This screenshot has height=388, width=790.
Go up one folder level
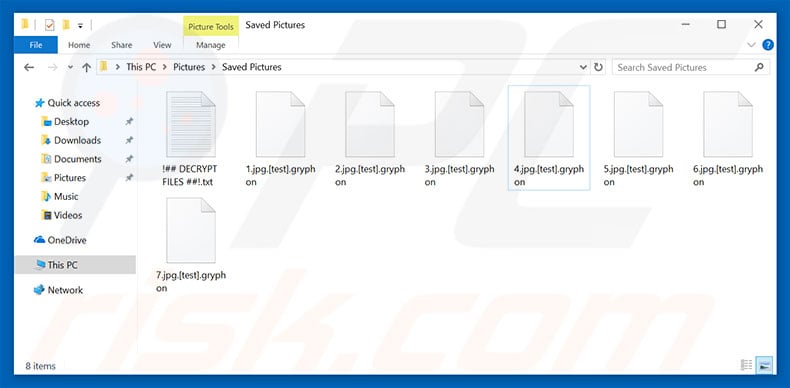pyautogui.click(x=86, y=67)
